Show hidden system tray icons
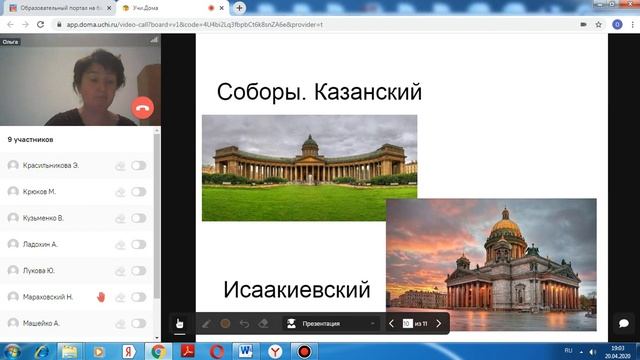 click(581, 352)
